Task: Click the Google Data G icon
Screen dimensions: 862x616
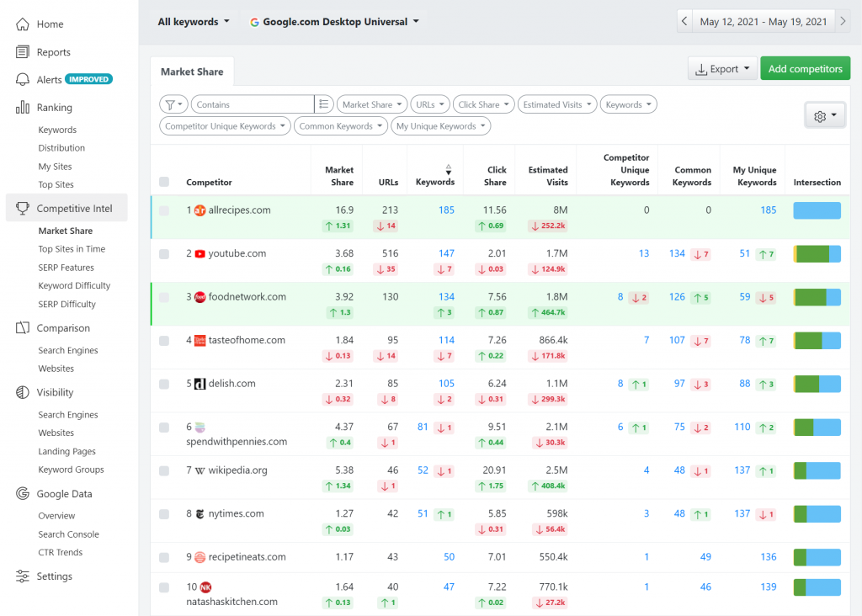Action: click(23, 493)
